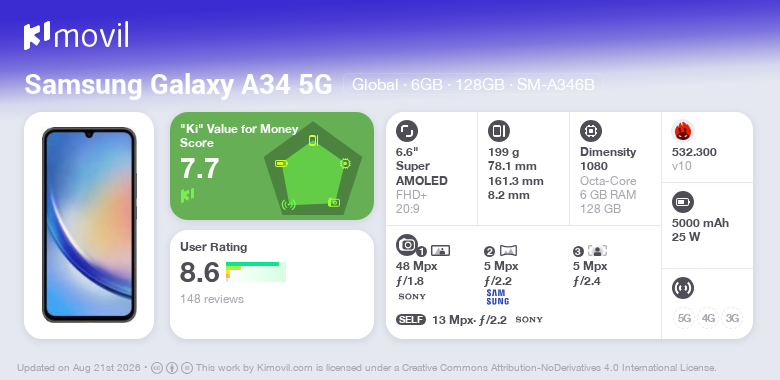
Task: Click the Ki score pentagon radar chart
Action: tap(313, 169)
